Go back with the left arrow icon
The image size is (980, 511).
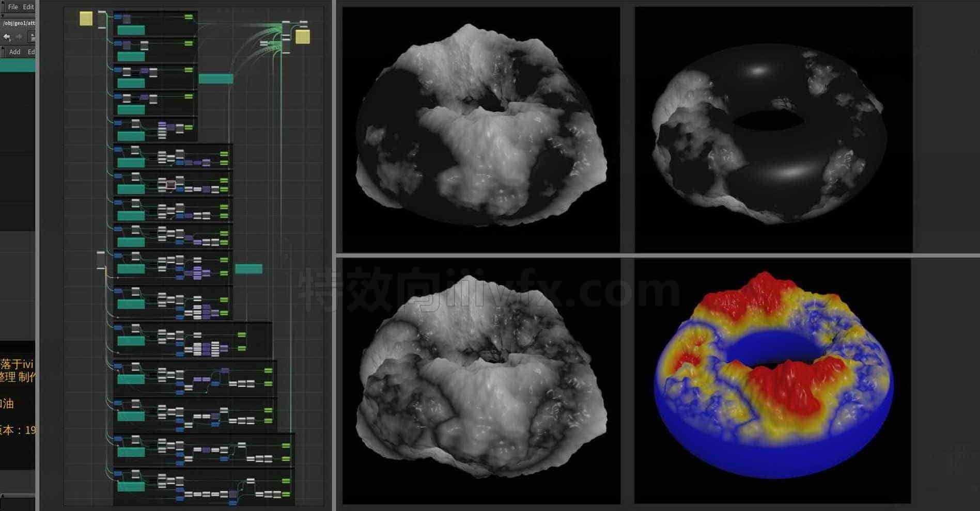(x=7, y=37)
